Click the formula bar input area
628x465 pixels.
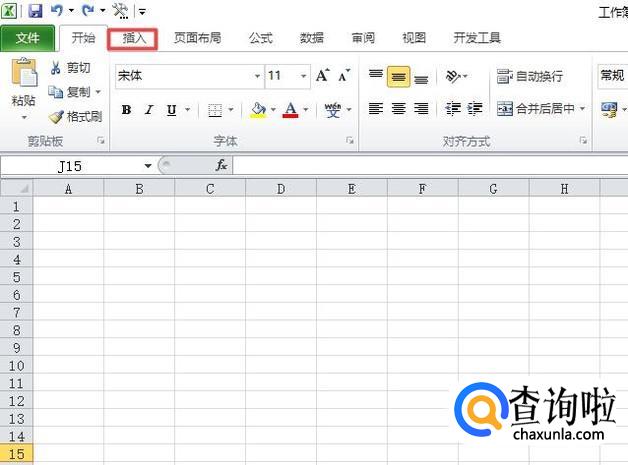coord(430,165)
